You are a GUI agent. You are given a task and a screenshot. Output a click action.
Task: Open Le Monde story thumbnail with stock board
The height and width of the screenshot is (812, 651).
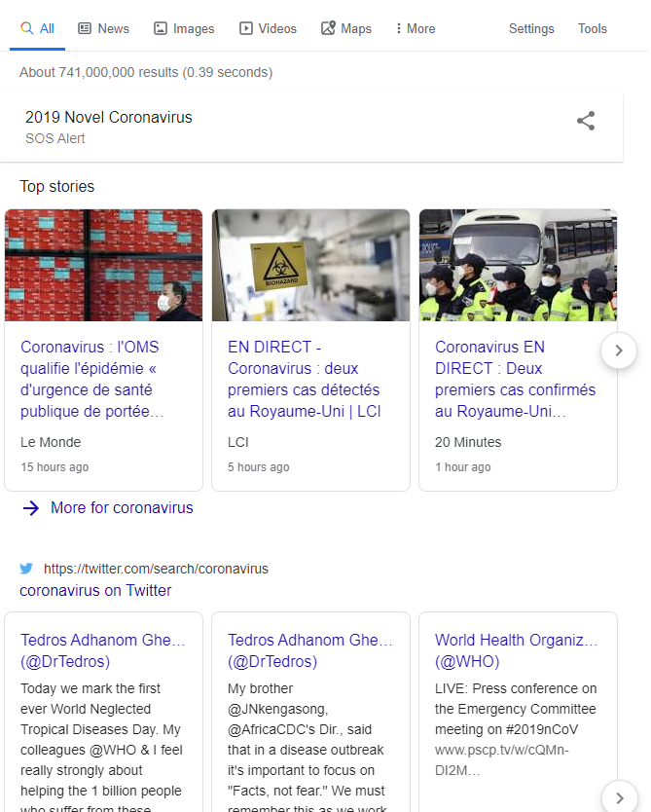pos(103,265)
